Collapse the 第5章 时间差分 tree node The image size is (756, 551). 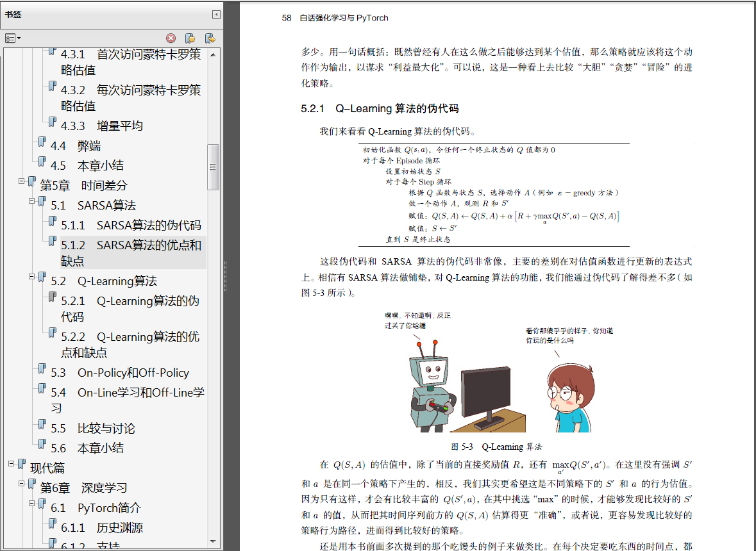click(21, 181)
